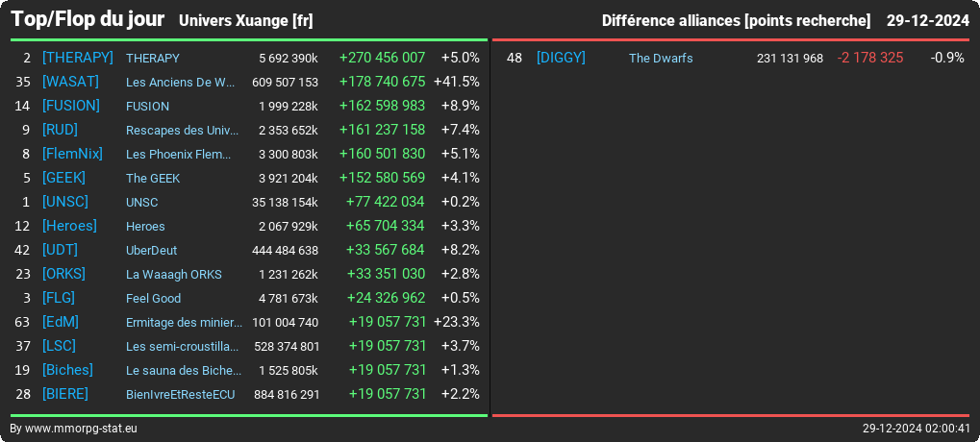Click the [GEEK] alliance tag
This screenshot has width=980, height=442.
tap(63, 178)
